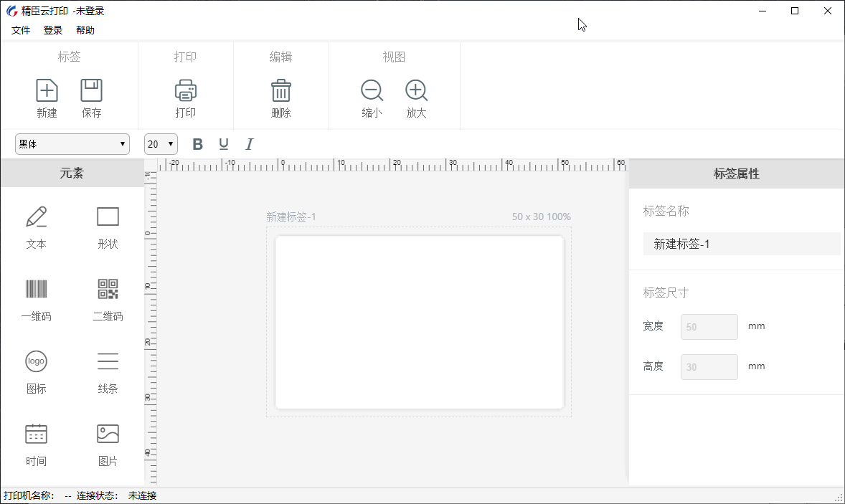This screenshot has height=504, width=845.
Task: Add a 形状 shape element
Action: (108, 227)
